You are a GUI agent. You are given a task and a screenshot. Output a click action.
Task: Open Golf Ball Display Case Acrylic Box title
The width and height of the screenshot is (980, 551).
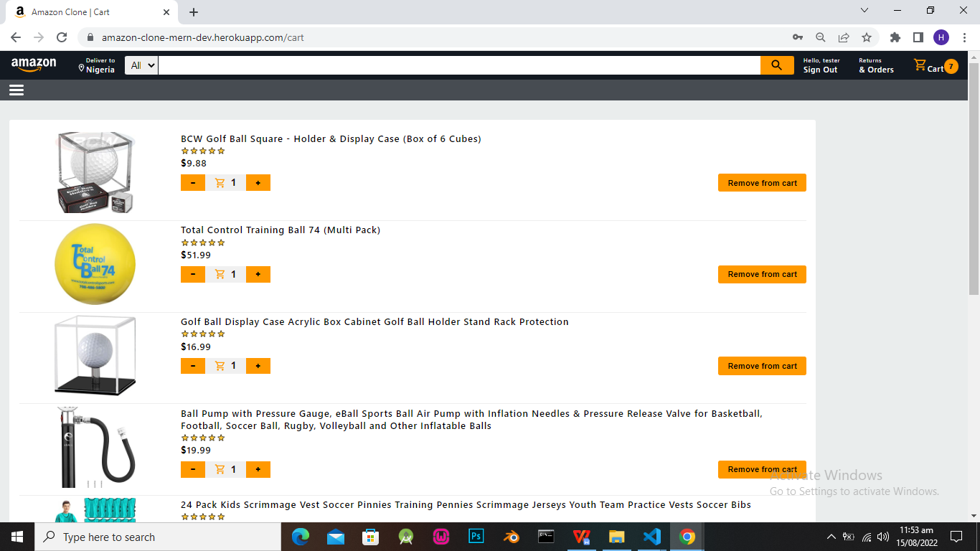pyautogui.click(x=374, y=322)
